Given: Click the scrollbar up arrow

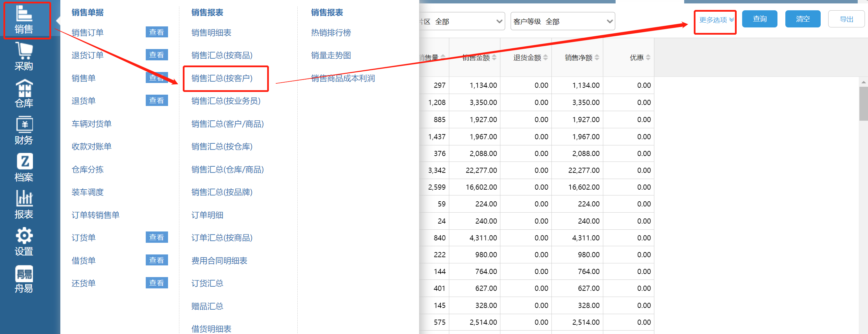Looking at the screenshot, I should [x=863, y=82].
